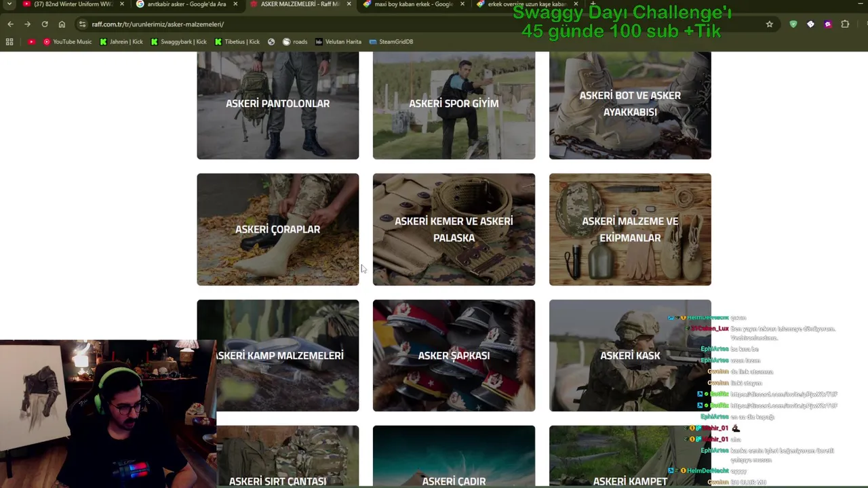Open the purple extension icon

[x=827, y=24]
